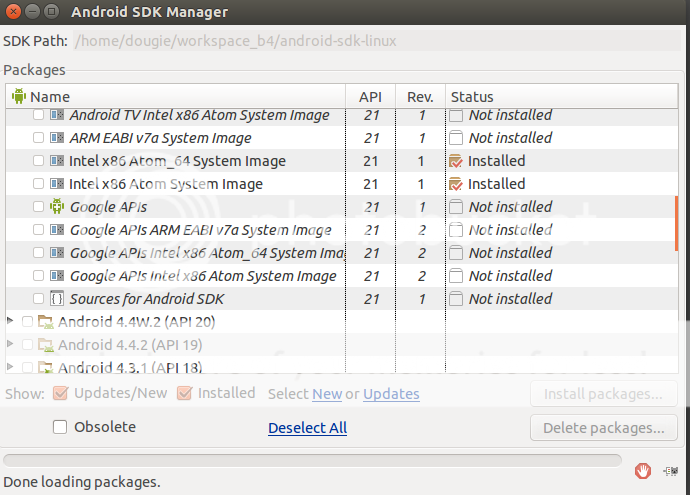Viewport: 690px width, 495px height.
Task: Expand the Android 4.4.2 (API 19) group
Action: pos(11,344)
